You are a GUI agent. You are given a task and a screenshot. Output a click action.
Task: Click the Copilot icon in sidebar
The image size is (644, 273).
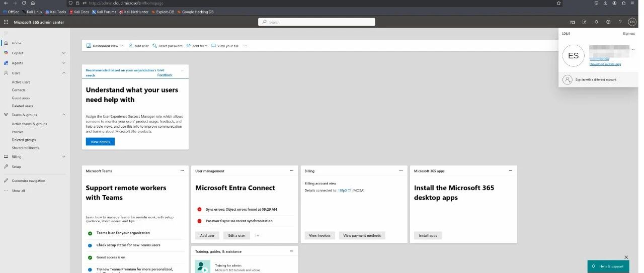[6, 53]
